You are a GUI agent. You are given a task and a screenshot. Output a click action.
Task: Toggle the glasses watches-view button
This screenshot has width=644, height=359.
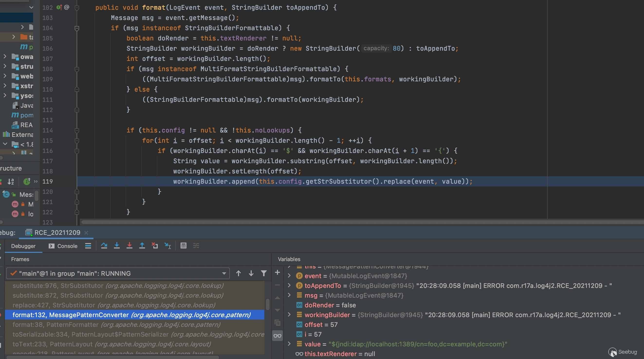click(x=277, y=336)
